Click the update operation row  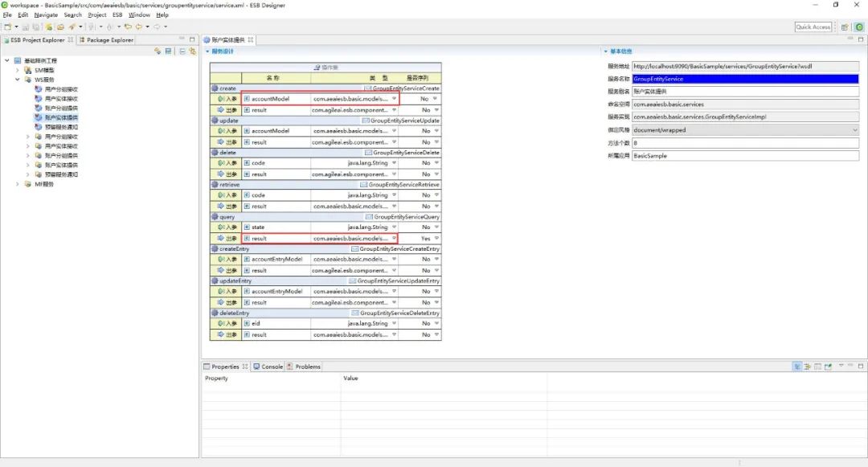pyautogui.click(x=325, y=121)
